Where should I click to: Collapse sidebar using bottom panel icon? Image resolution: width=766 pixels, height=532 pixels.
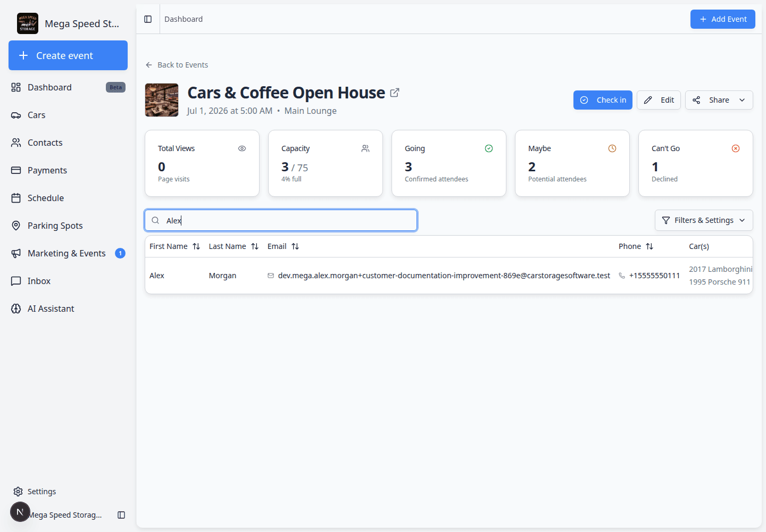point(121,515)
